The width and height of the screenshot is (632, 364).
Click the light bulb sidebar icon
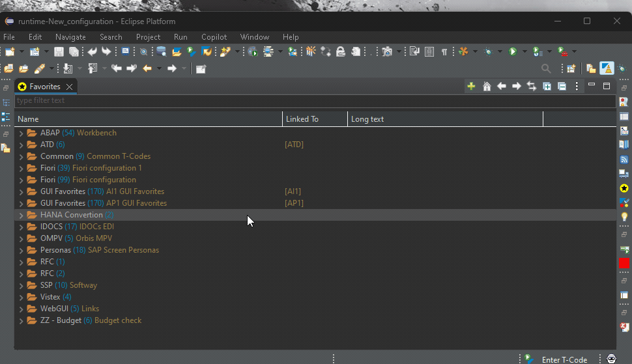(624, 217)
